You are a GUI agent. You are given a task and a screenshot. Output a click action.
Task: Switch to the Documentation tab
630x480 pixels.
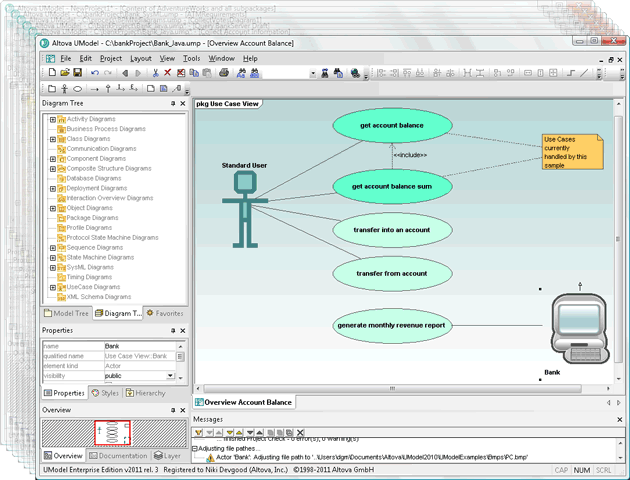119,455
